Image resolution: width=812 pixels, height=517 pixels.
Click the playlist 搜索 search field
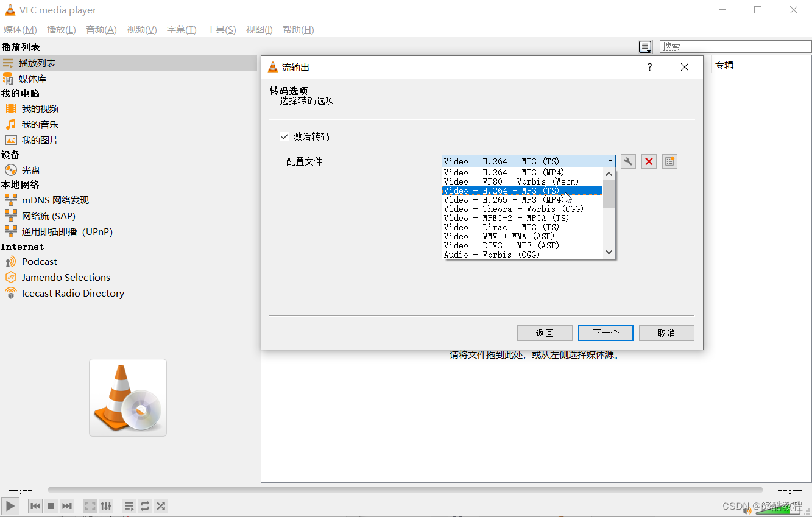(x=736, y=46)
